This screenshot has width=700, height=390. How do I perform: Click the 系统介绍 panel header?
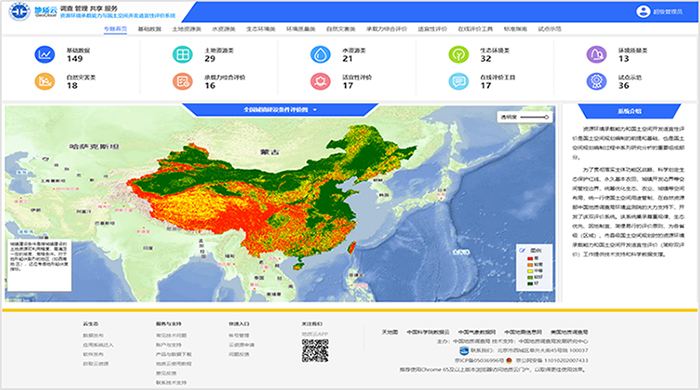(x=629, y=111)
